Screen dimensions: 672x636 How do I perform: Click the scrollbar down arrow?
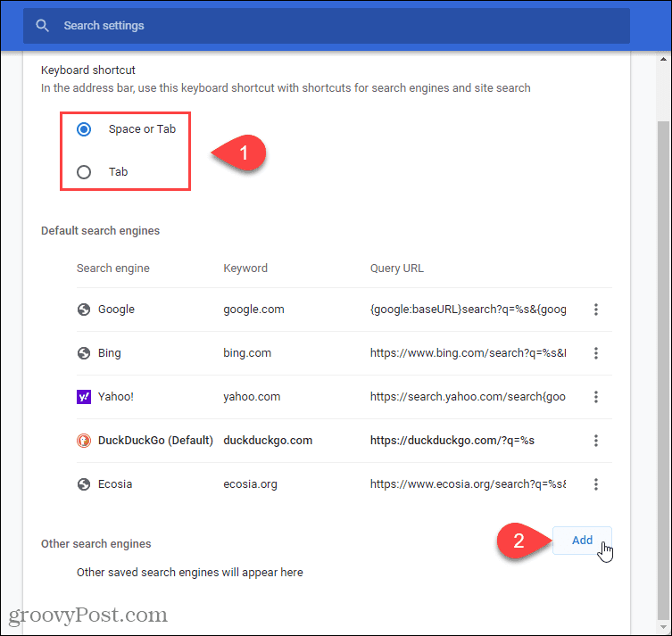663,626
